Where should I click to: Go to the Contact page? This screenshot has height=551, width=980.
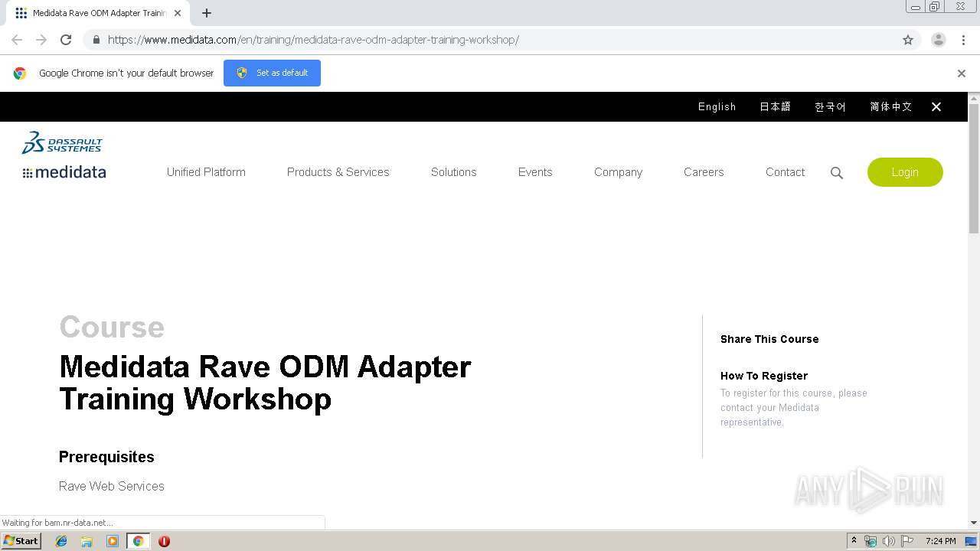click(785, 172)
